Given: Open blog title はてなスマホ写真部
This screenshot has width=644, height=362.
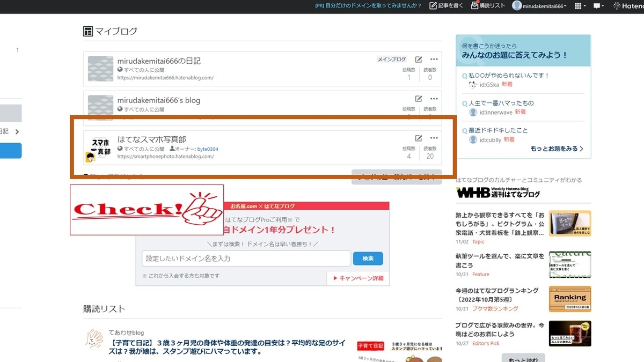Looking at the screenshot, I should [x=152, y=139].
